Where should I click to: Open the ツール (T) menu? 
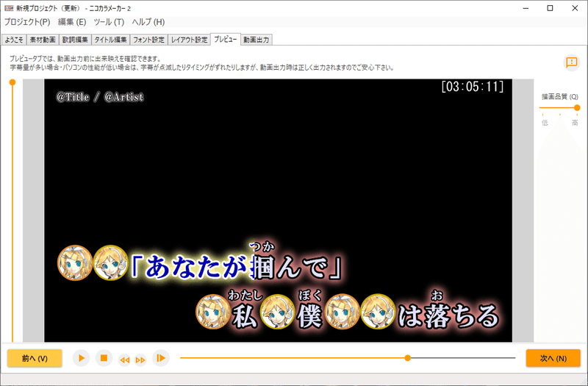coord(109,22)
